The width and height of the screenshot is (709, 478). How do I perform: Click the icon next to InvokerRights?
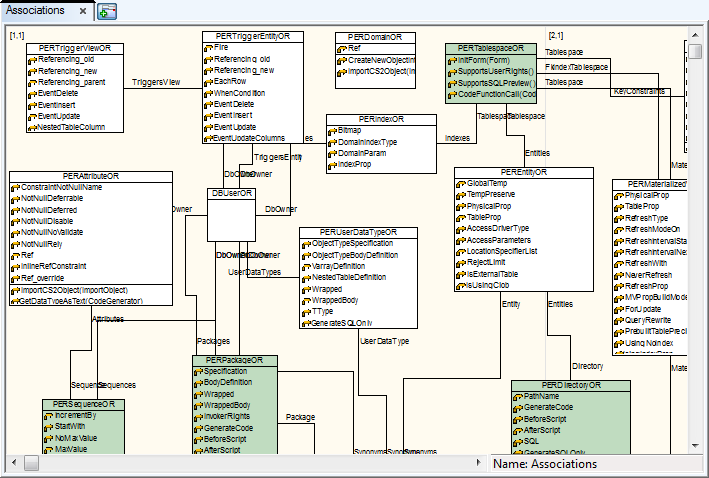coord(198,416)
